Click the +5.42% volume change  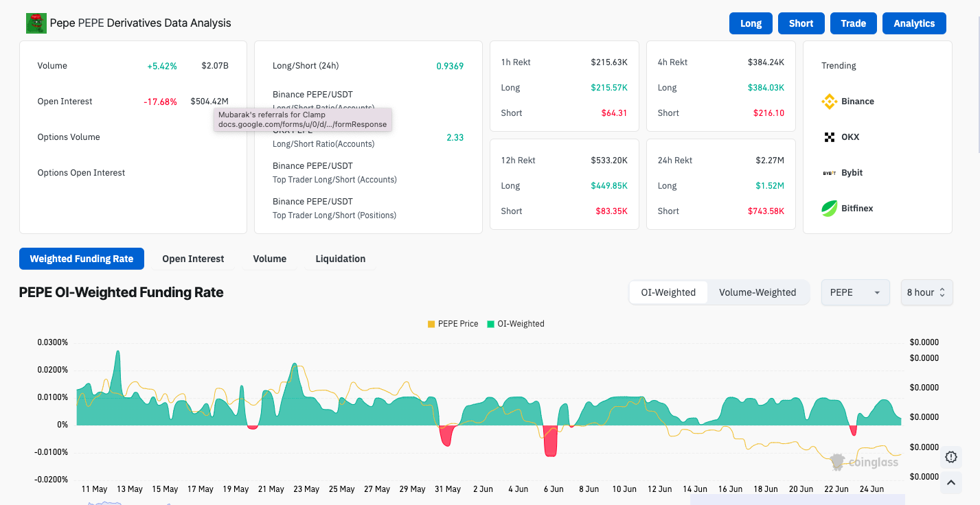(x=162, y=67)
